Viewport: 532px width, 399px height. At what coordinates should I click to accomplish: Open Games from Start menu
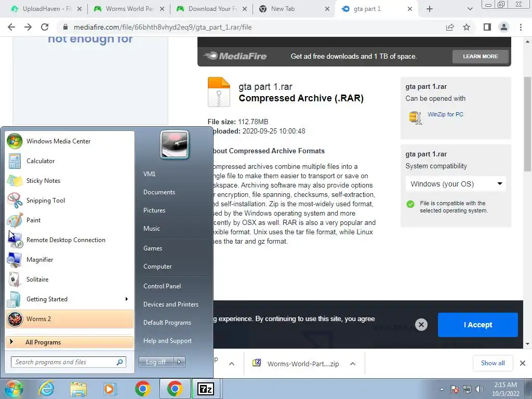153,248
